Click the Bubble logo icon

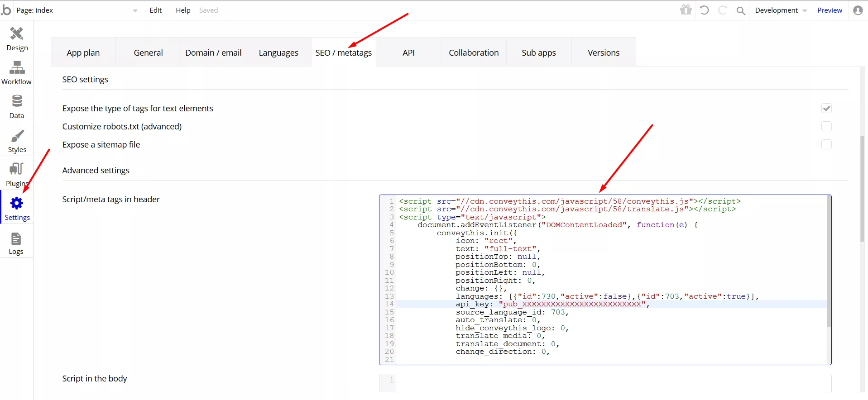[6, 10]
